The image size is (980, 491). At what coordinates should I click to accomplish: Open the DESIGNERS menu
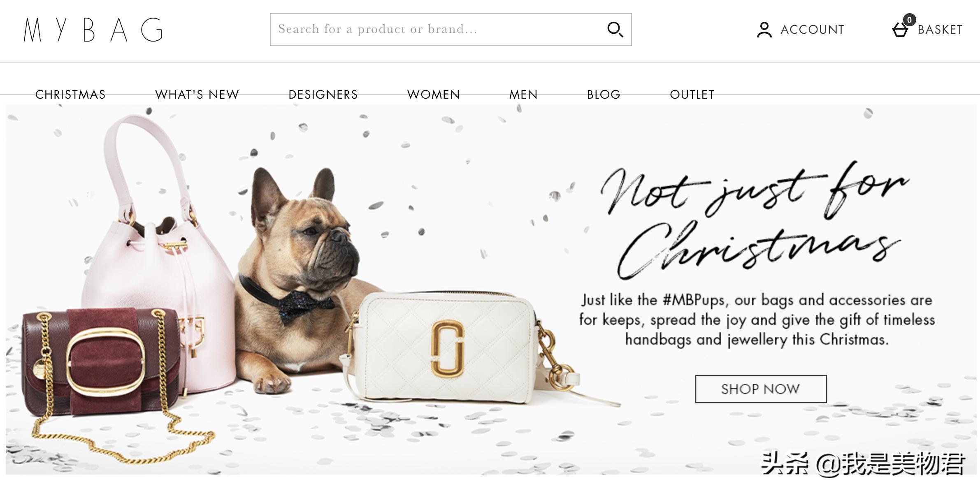pyautogui.click(x=323, y=95)
